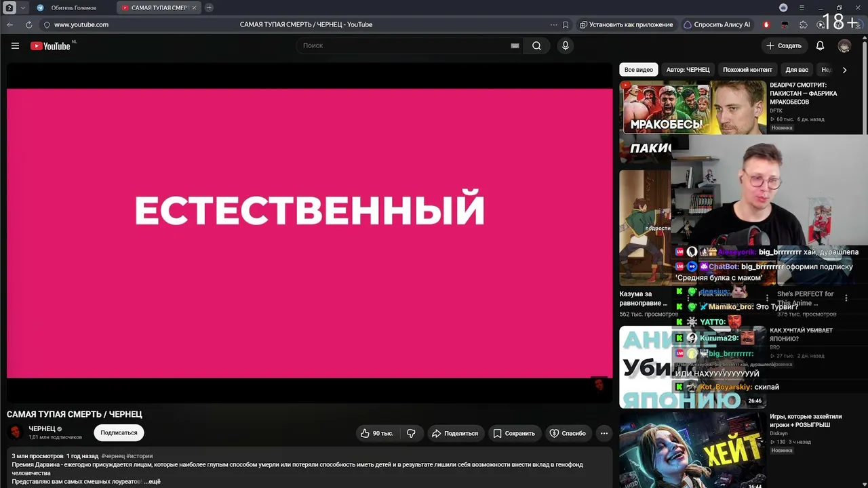
Task: Open the tab group counter showing 2
Action: (9, 7)
